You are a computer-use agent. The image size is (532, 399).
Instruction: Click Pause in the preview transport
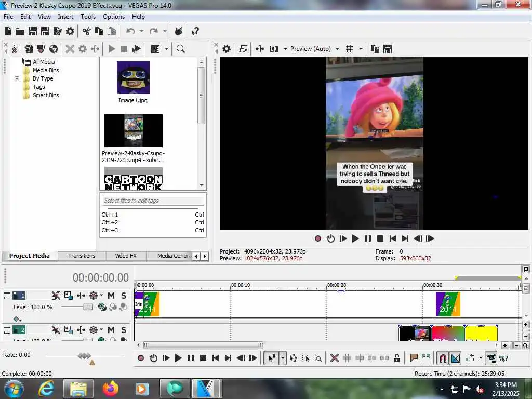368,238
